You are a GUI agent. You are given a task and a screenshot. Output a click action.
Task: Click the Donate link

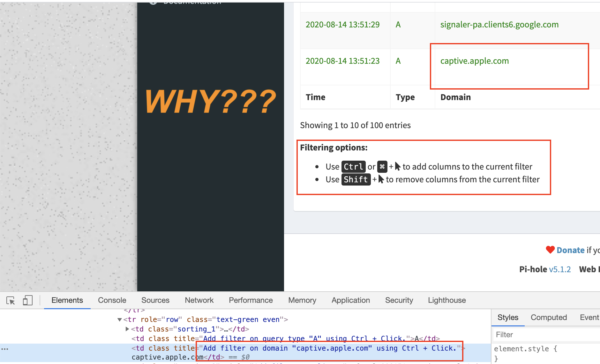pyautogui.click(x=570, y=250)
